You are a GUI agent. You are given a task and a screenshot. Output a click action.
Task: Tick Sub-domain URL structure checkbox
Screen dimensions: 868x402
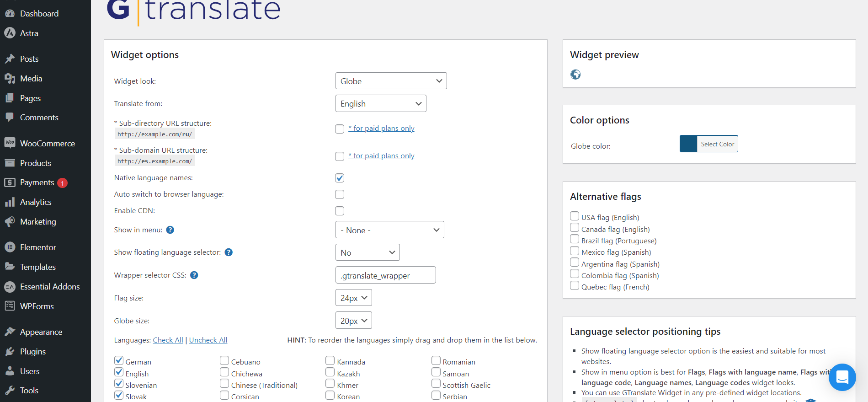click(x=340, y=156)
